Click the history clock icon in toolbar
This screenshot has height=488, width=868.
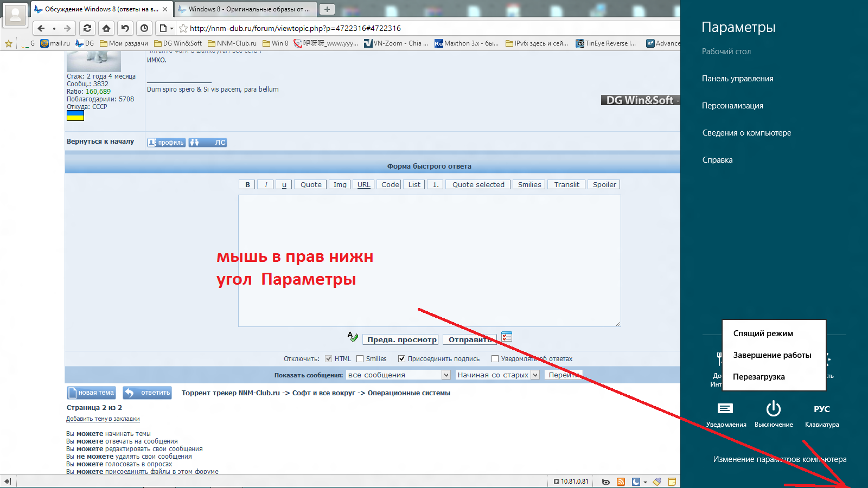tap(144, 28)
